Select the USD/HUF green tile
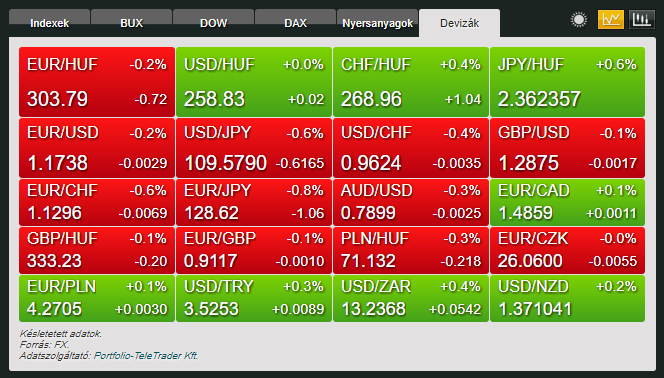Image resolution: width=664 pixels, height=378 pixels. [254, 82]
